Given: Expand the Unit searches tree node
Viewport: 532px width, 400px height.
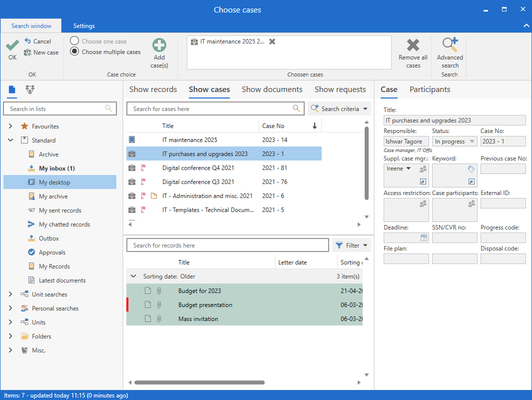Looking at the screenshot, I should tap(10, 294).
